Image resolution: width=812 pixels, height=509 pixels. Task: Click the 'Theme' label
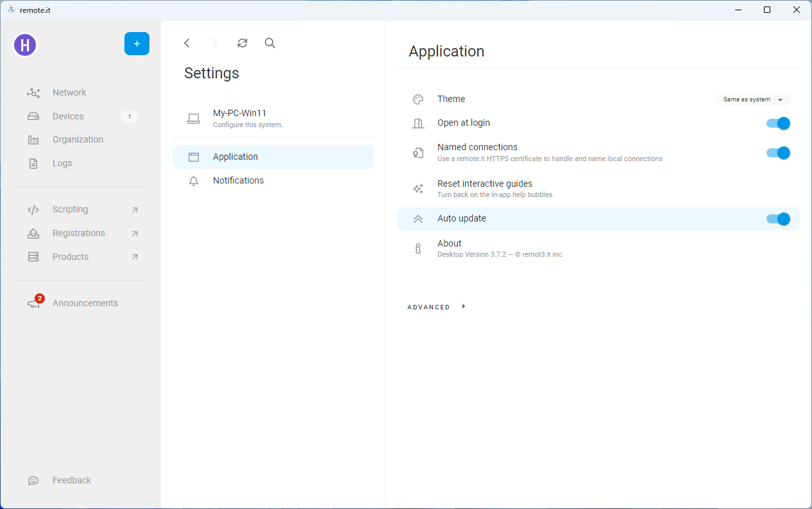(451, 99)
